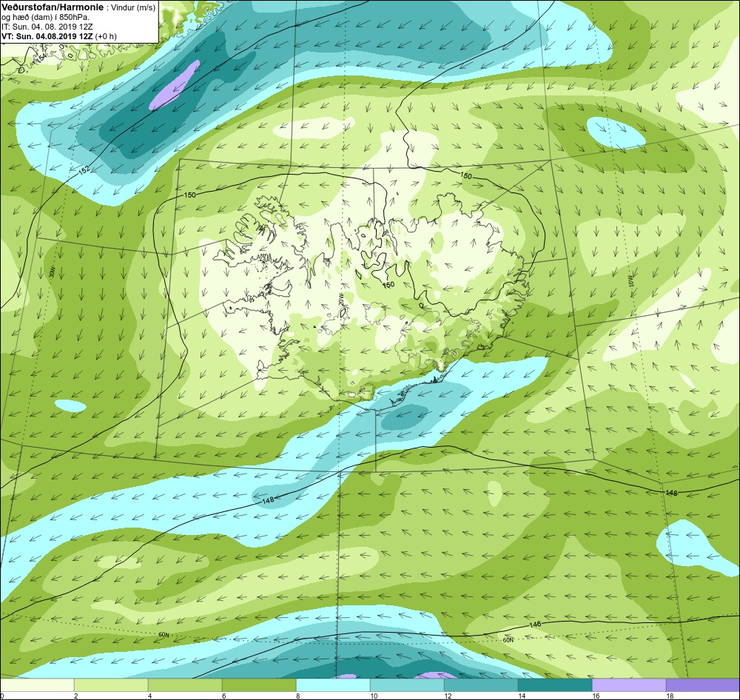Click the 'VT: Sun. 04.08.2019 12Z (+0 h)' line
This screenshot has height=700, width=740.
(59, 36)
